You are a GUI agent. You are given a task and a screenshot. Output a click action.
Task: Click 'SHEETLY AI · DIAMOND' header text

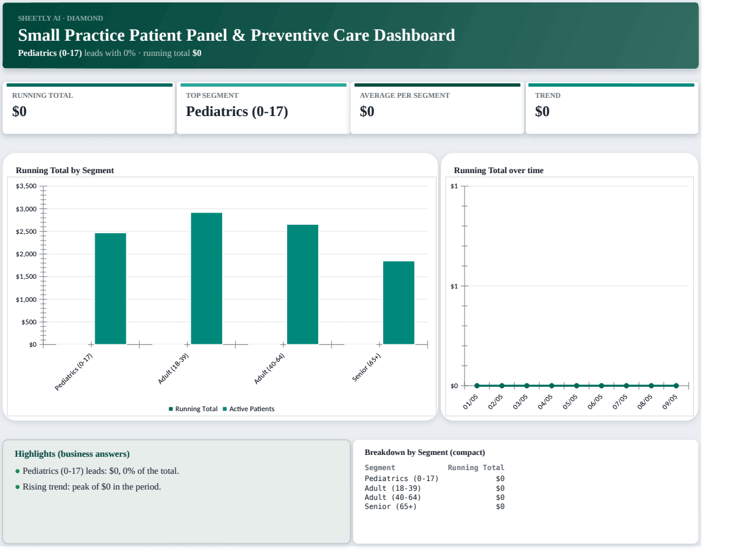pyautogui.click(x=61, y=18)
